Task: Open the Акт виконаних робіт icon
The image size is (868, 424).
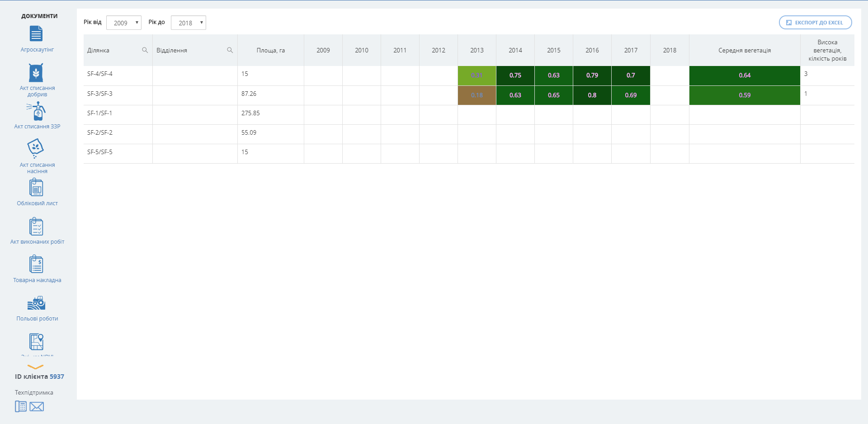Action: [36, 226]
